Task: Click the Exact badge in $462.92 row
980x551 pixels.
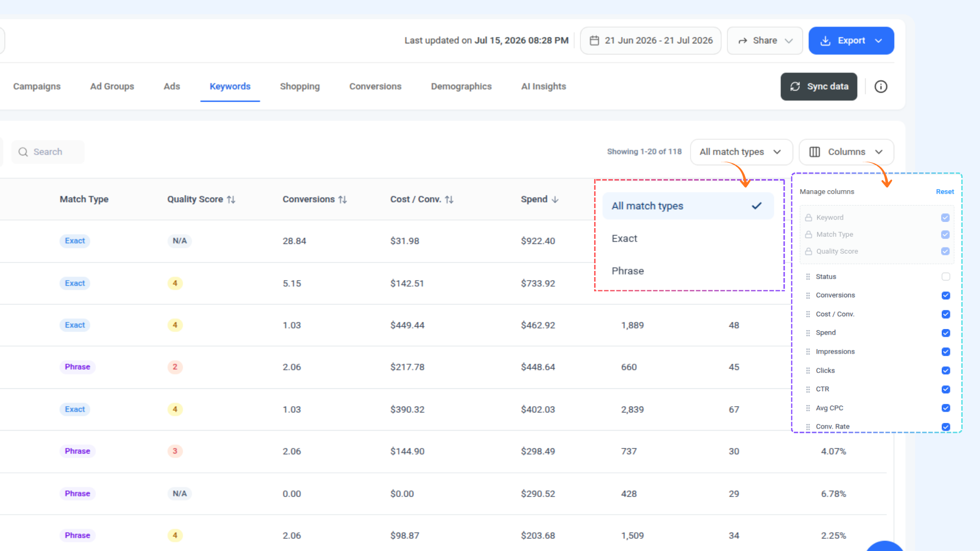Action: click(x=75, y=325)
